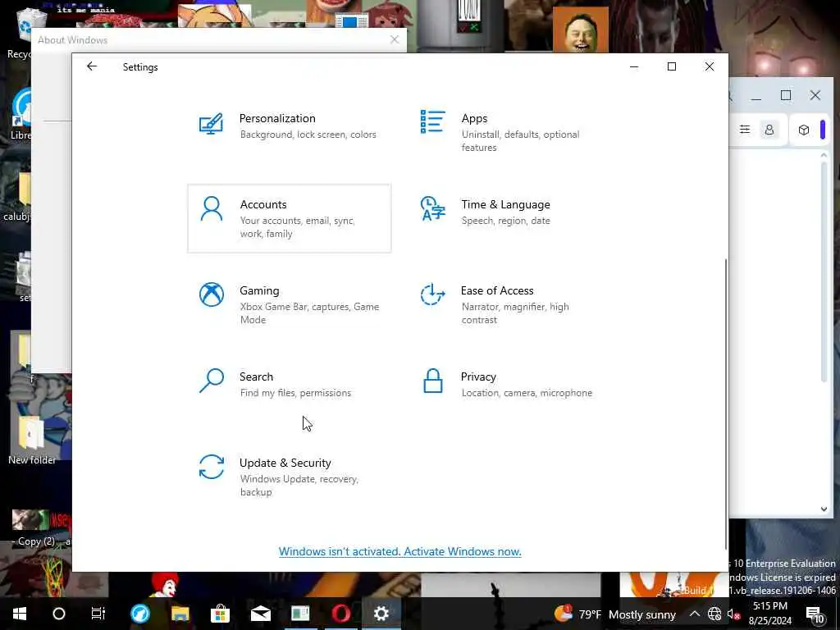Go back using the Settings back arrow
Image resolution: width=840 pixels, height=630 pixels.
92,66
